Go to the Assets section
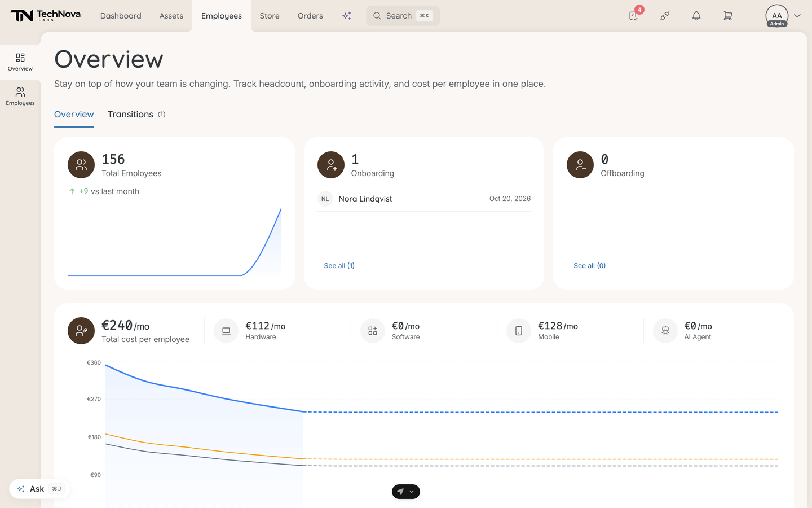This screenshot has width=812, height=508. click(171, 16)
